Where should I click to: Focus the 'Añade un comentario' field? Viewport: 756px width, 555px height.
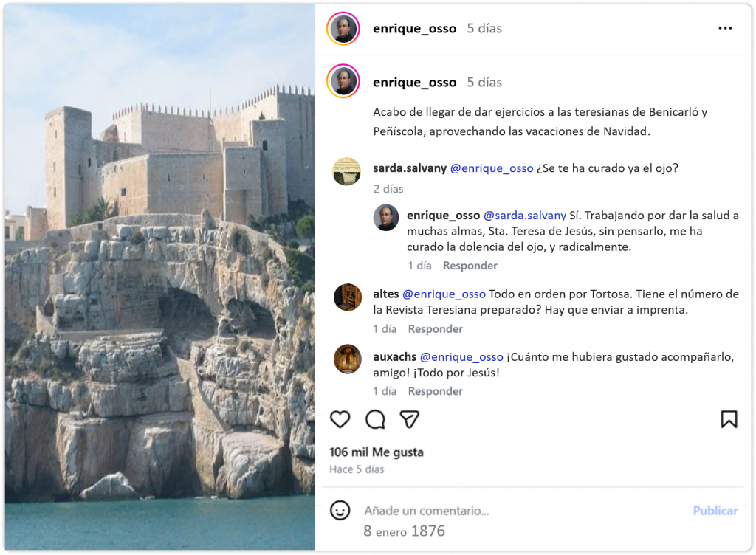(x=523, y=511)
